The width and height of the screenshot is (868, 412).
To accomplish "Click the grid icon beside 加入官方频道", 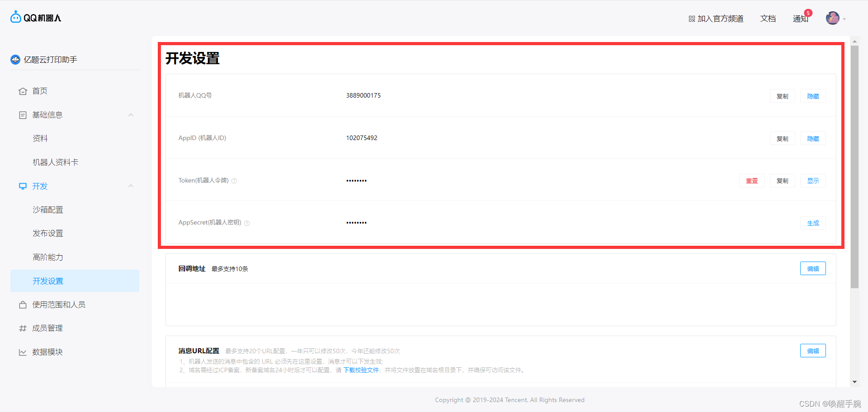I will (692, 19).
